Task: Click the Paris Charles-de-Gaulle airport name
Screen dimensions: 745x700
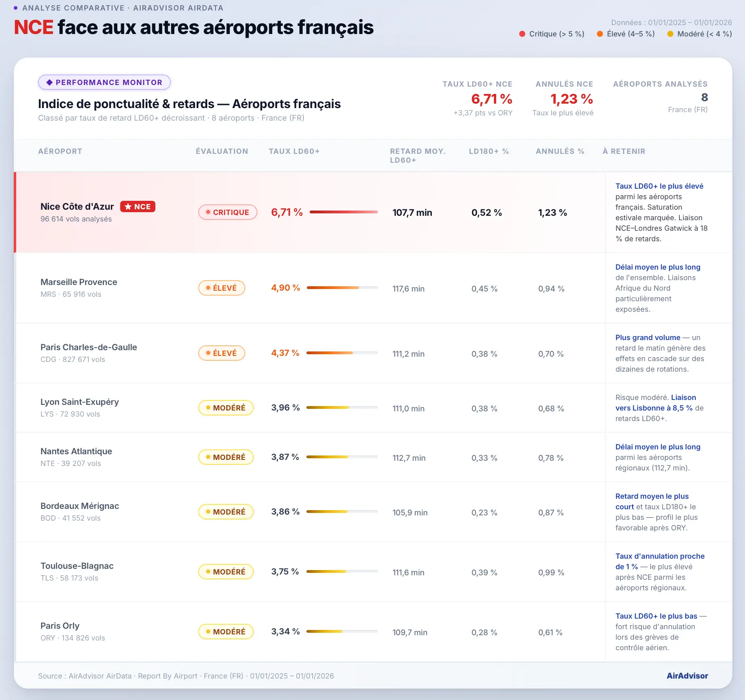Action: click(x=89, y=347)
